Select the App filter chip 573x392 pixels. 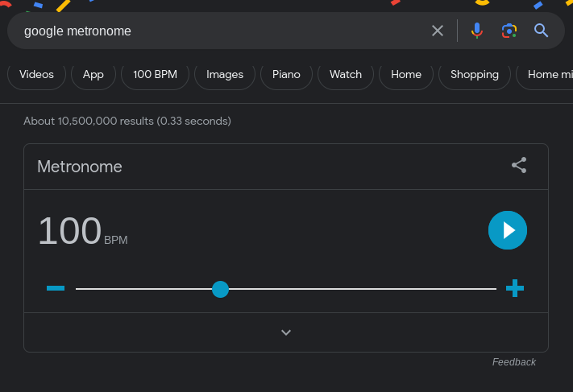click(x=93, y=75)
